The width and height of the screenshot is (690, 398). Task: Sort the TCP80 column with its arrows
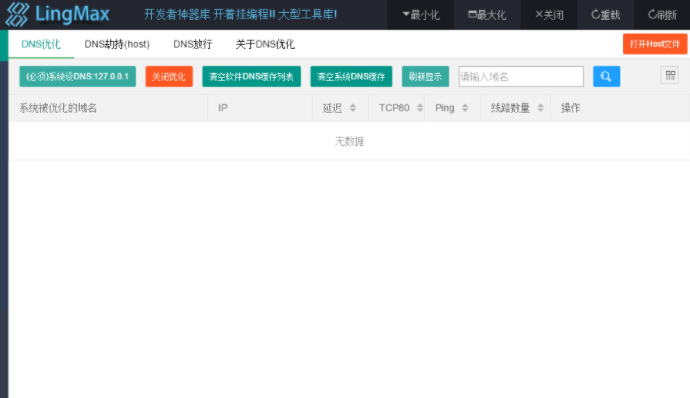pyautogui.click(x=420, y=108)
